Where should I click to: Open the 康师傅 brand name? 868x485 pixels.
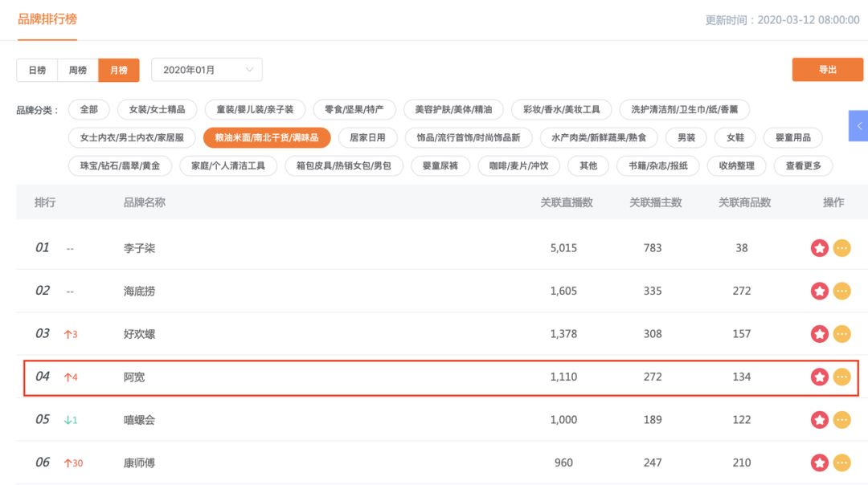tap(139, 463)
